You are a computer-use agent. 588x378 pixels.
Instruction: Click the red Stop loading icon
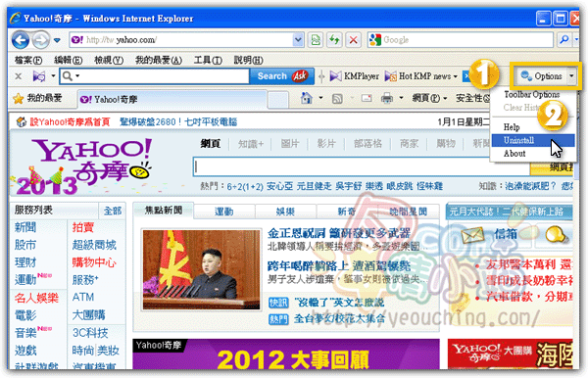[x=353, y=39]
